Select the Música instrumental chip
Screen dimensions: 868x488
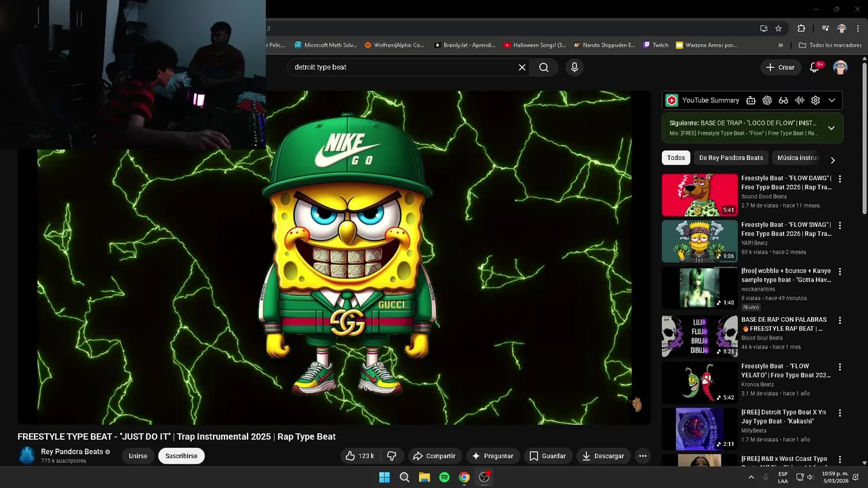(798, 158)
